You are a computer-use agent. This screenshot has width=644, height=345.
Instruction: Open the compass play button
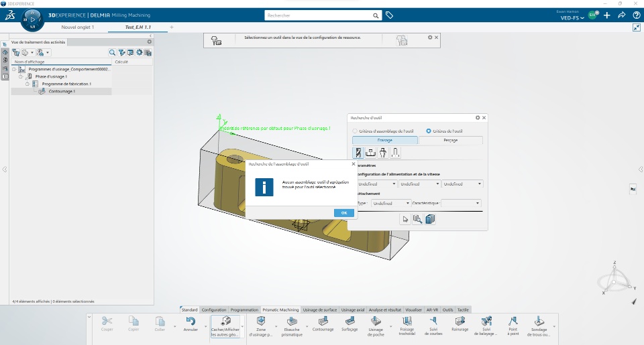32,19
